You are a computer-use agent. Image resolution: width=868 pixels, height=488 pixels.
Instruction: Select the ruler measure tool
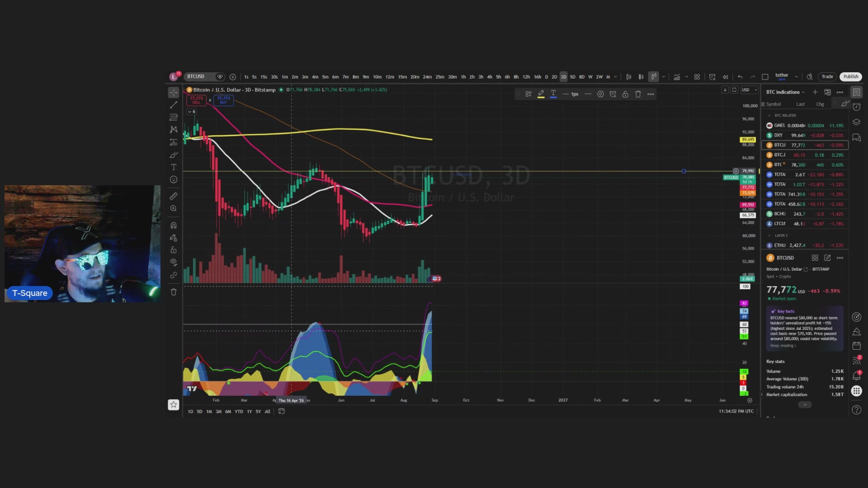coord(174,196)
